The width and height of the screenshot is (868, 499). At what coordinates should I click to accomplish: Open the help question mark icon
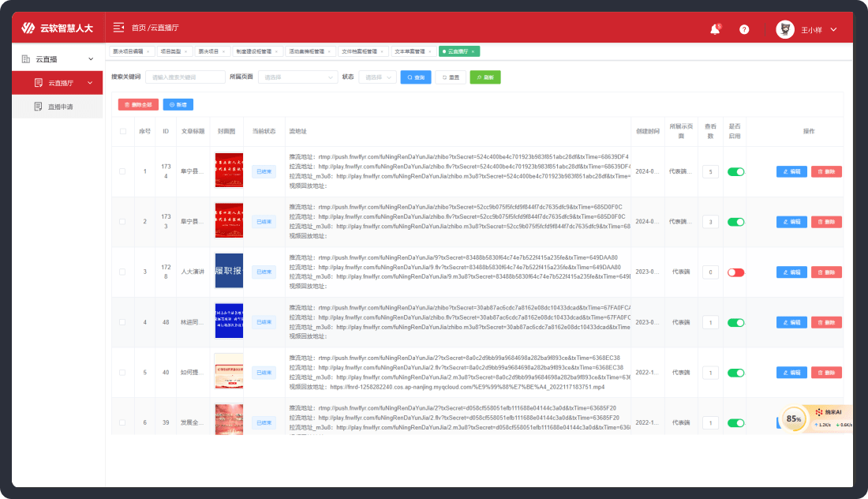(x=744, y=29)
